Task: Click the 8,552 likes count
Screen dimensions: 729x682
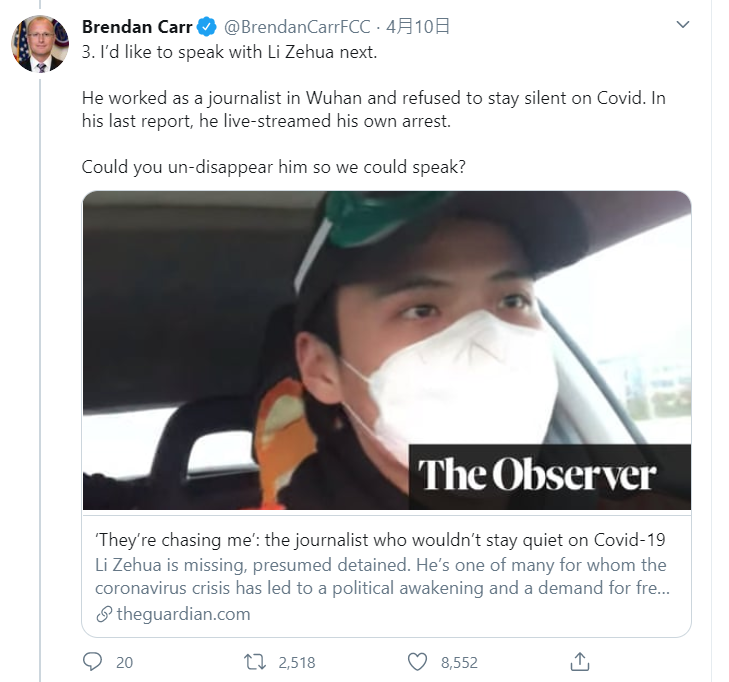Action: click(458, 661)
